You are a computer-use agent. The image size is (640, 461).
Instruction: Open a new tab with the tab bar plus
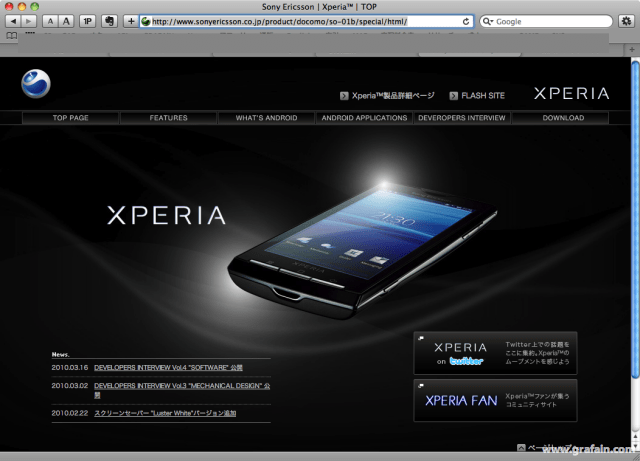(x=632, y=49)
